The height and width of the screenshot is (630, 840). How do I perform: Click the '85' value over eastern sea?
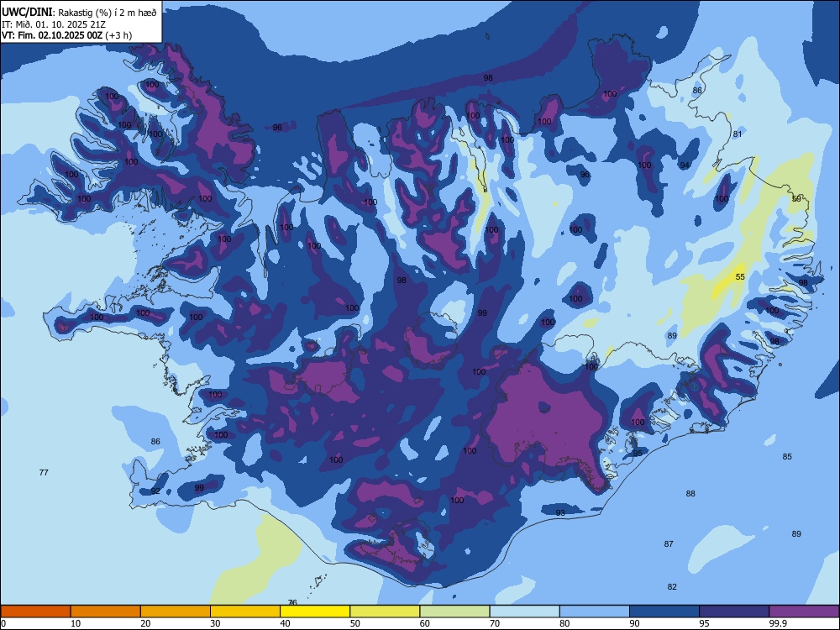click(x=787, y=456)
